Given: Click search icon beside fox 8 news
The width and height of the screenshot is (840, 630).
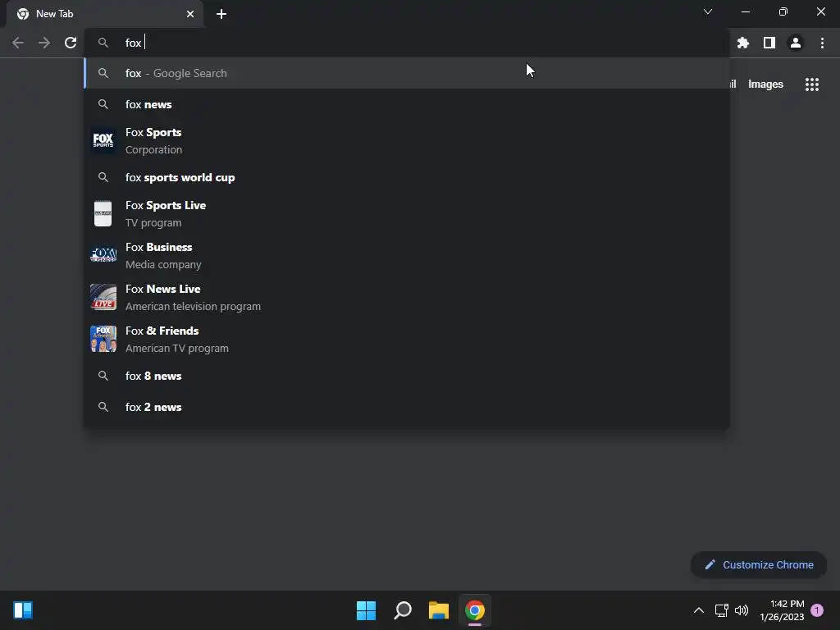Looking at the screenshot, I should pos(103,376).
